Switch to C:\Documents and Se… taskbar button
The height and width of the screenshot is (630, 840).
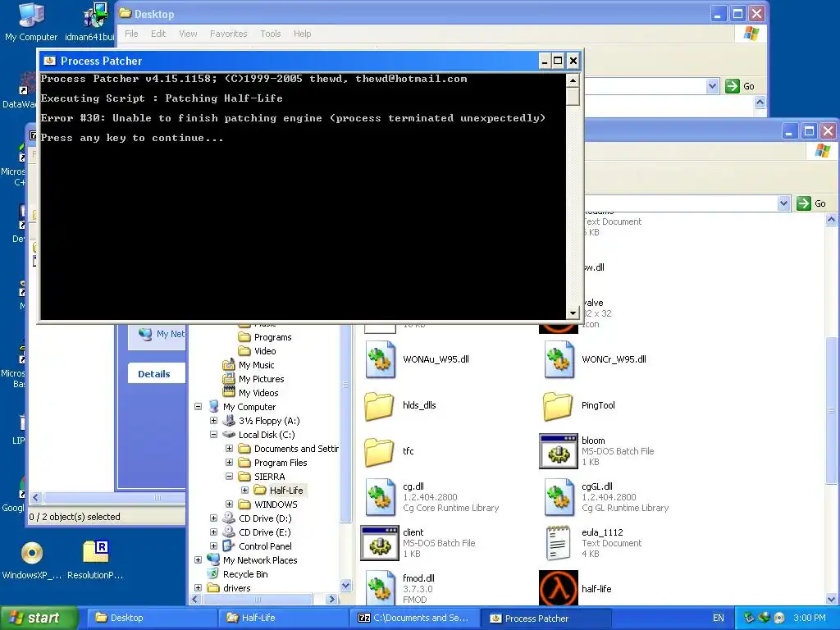[414, 618]
